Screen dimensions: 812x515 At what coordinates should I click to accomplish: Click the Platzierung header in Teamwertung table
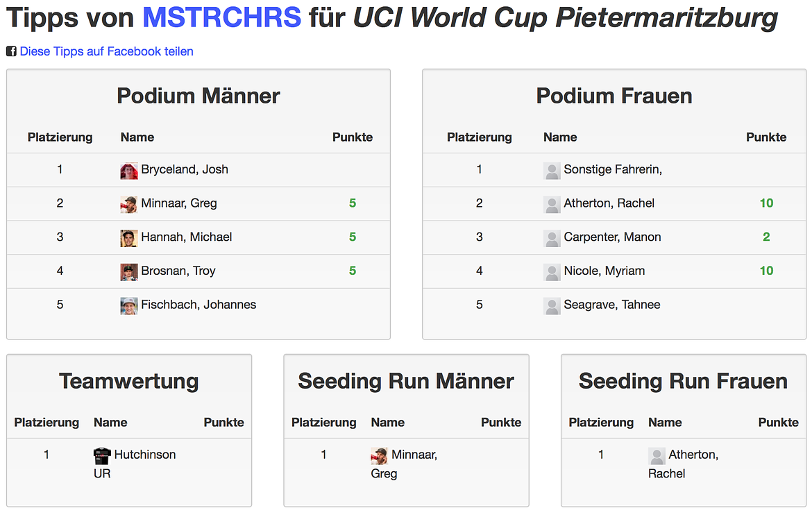tap(46, 422)
